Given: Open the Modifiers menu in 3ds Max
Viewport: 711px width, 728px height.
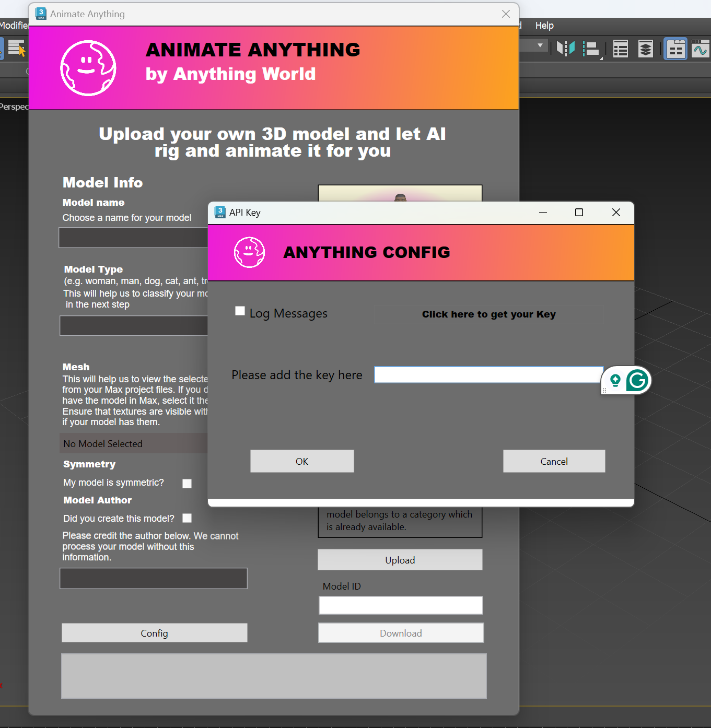Looking at the screenshot, I should tap(14, 26).
